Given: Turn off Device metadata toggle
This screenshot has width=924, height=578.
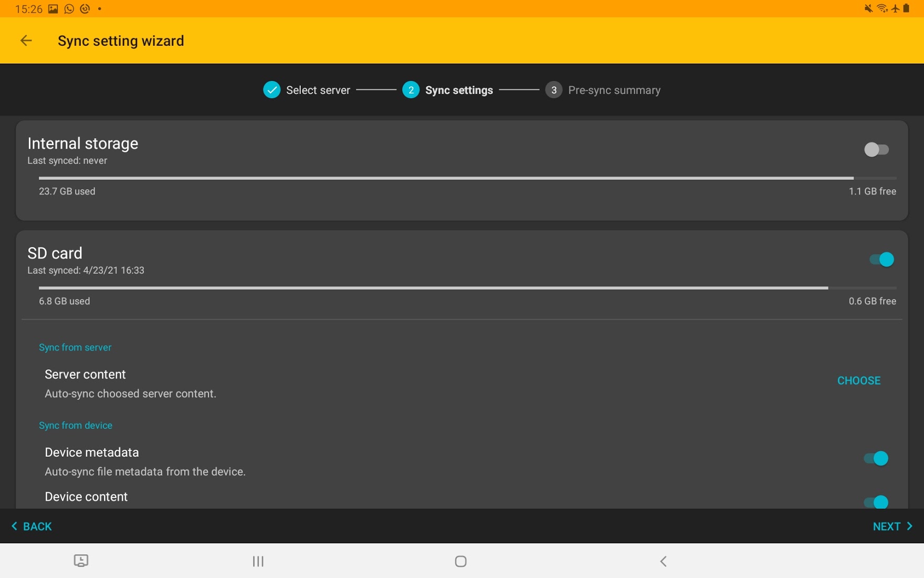Looking at the screenshot, I should [x=876, y=458].
